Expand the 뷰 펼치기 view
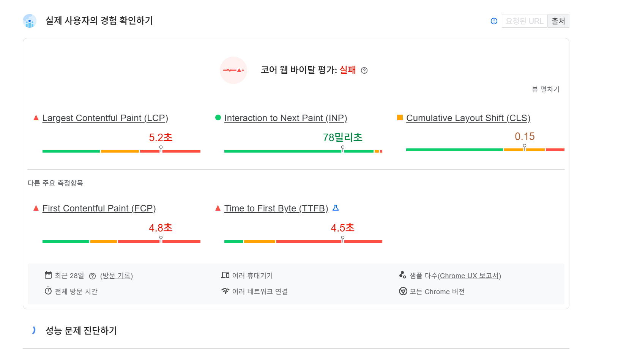The height and width of the screenshot is (364, 629). (546, 89)
